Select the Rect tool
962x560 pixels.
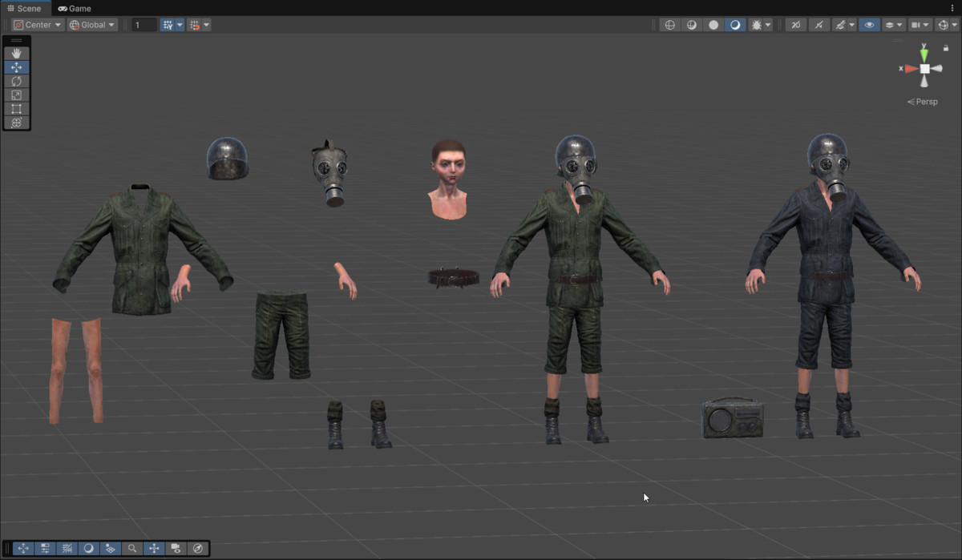pos(16,108)
